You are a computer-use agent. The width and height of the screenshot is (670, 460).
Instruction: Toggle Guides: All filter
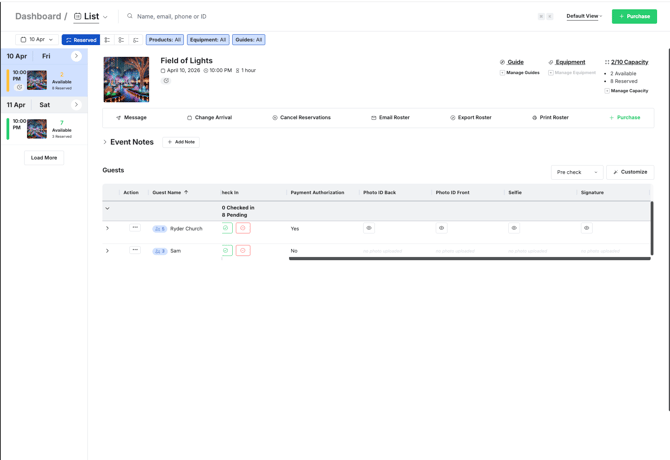coord(249,40)
